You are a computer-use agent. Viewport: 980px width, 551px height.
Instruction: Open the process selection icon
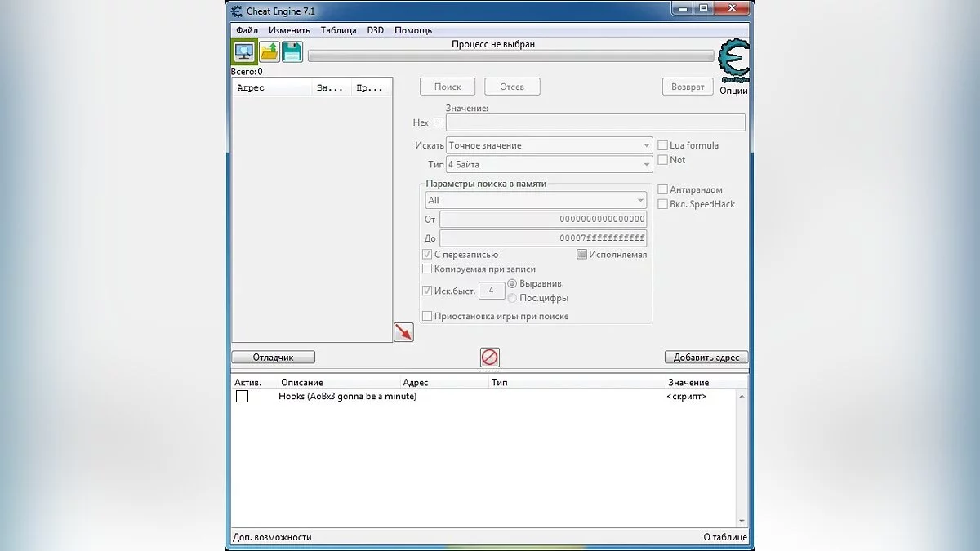point(243,51)
